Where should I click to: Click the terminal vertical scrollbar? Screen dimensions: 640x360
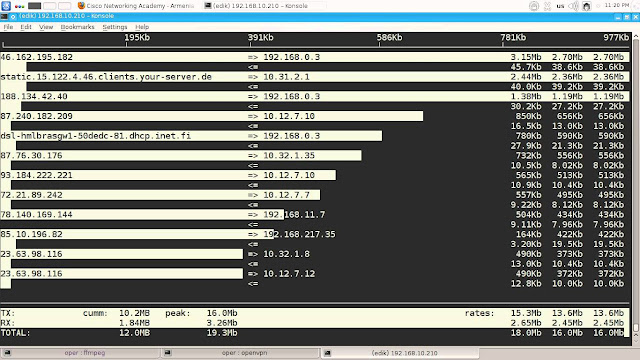pyautogui.click(x=636, y=188)
